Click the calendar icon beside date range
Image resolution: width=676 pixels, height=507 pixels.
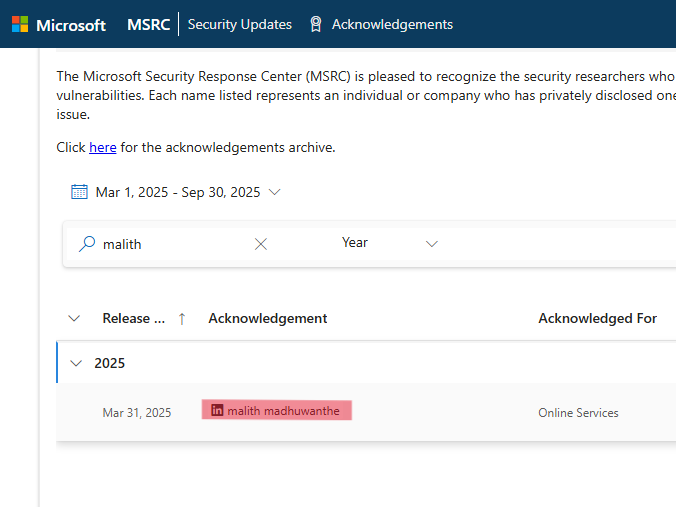click(79, 192)
